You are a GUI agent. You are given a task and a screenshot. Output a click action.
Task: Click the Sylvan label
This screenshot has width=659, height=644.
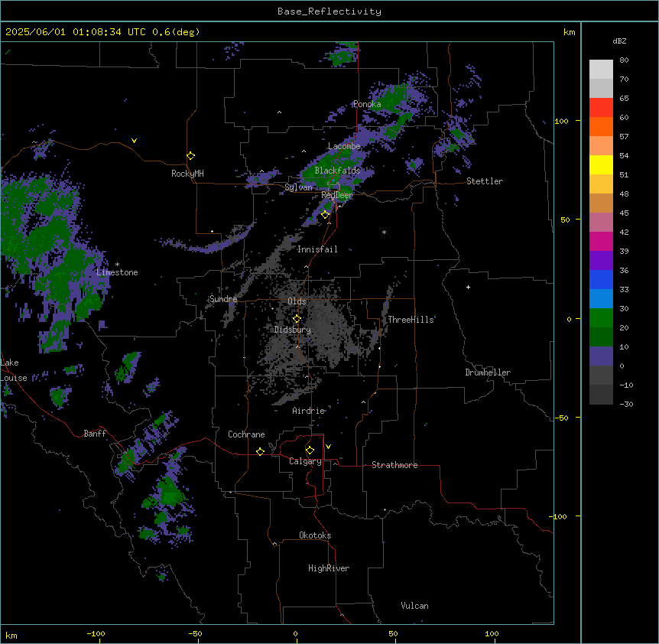pyautogui.click(x=298, y=187)
